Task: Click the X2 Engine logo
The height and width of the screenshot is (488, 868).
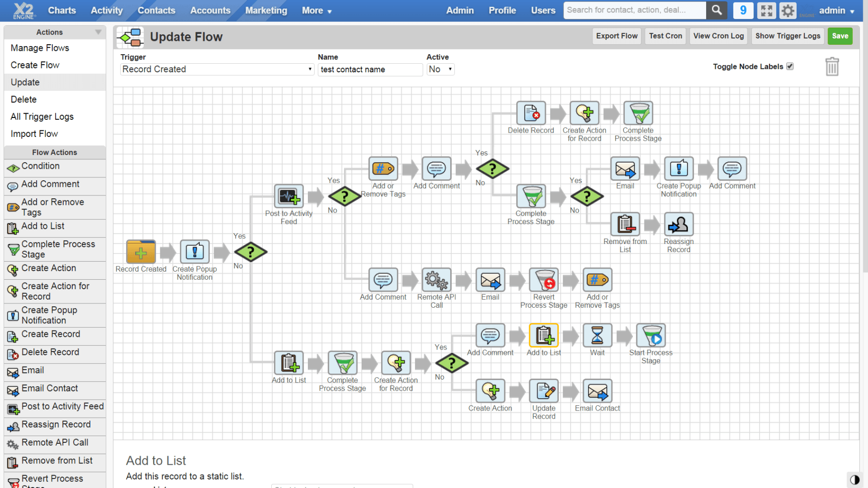Action: coord(23,10)
